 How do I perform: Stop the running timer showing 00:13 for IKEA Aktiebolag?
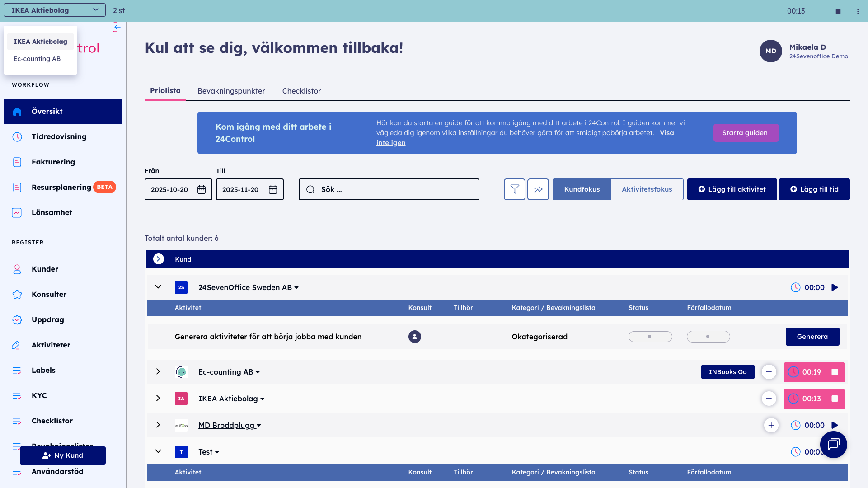(x=834, y=399)
